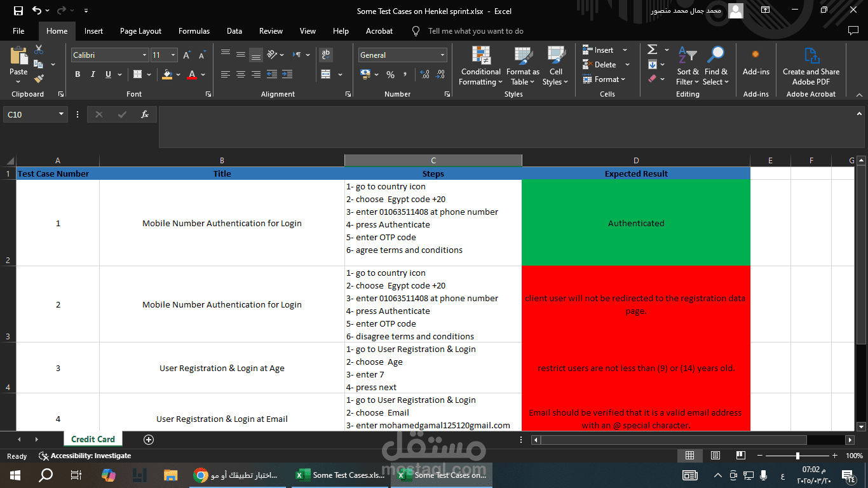This screenshot has height=488, width=868.
Task: Click the Decrease Font Size icon
Action: 202,55
